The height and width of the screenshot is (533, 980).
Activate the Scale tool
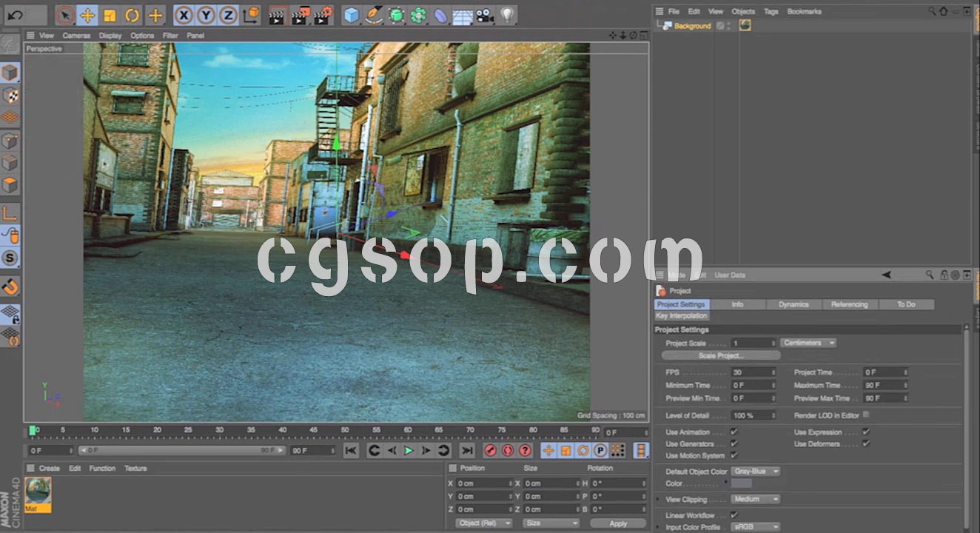[x=110, y=15]
